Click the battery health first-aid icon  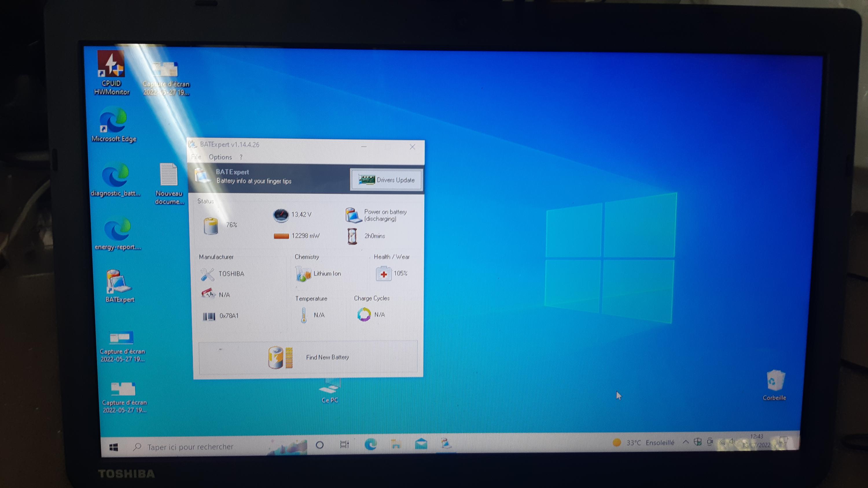point(383,273)
